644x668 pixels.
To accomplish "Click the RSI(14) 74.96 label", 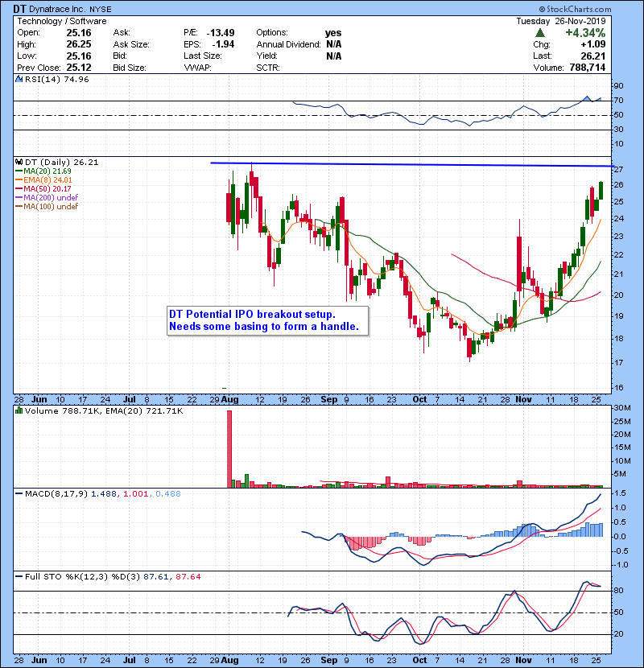I will pyautogui.click(x=56, y=79).
